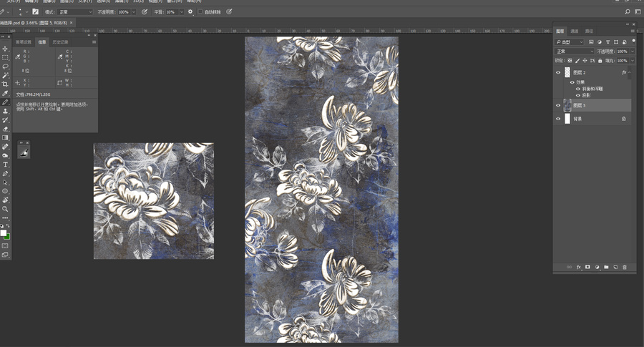644x347 pixels.
Task: Toggle the 斜面和浮雕 bevel effect visibility
Action: point(578,89)
